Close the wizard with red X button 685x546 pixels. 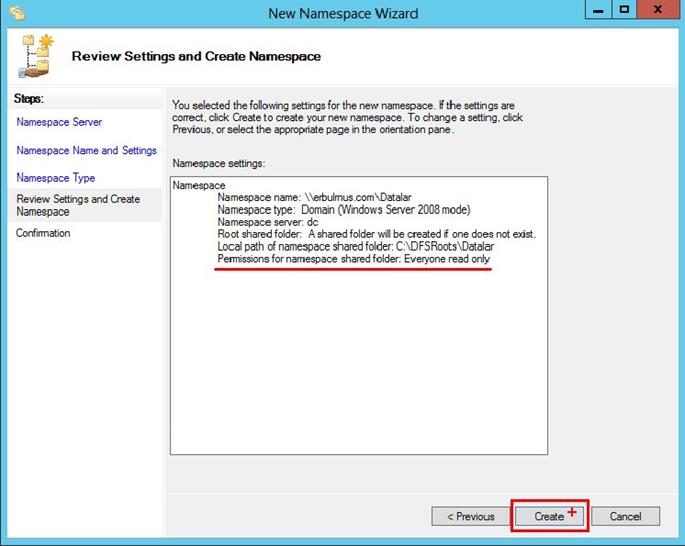point(656,11)
